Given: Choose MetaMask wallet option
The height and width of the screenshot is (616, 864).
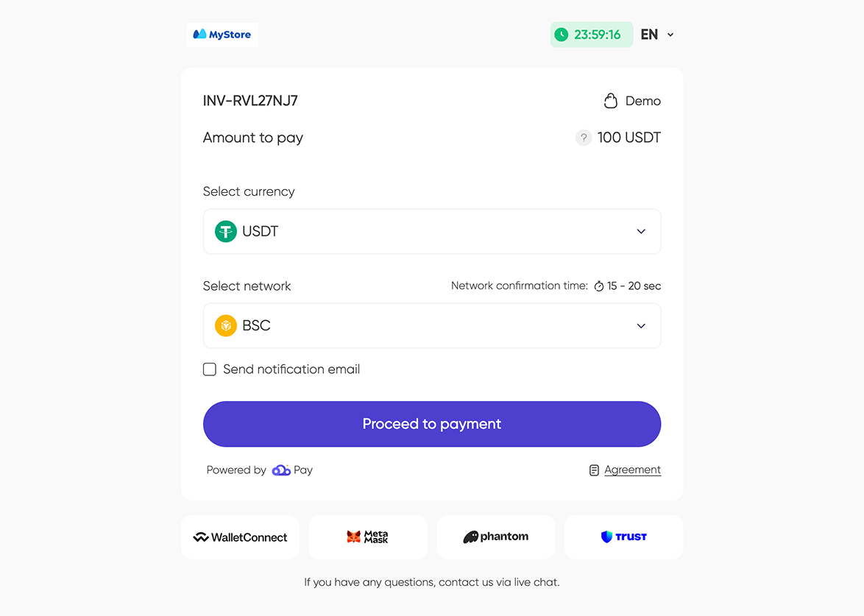Looking at the screenshot, I should pyautogui.click(x=368, y=537).
